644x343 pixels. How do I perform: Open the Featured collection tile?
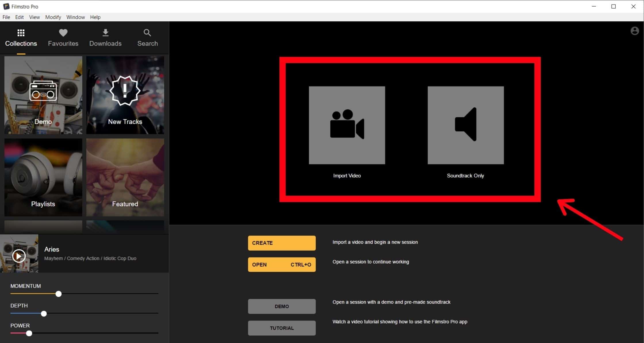click(x=125, y=177)
